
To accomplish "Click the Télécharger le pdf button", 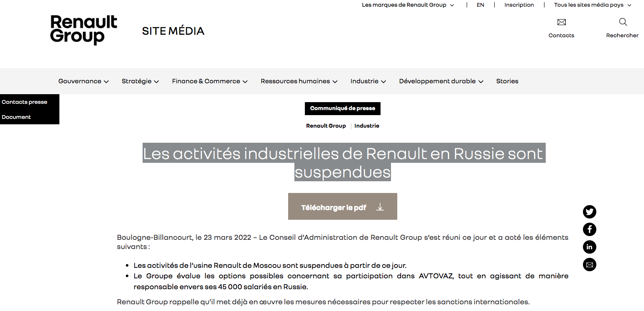I will 342,206.
